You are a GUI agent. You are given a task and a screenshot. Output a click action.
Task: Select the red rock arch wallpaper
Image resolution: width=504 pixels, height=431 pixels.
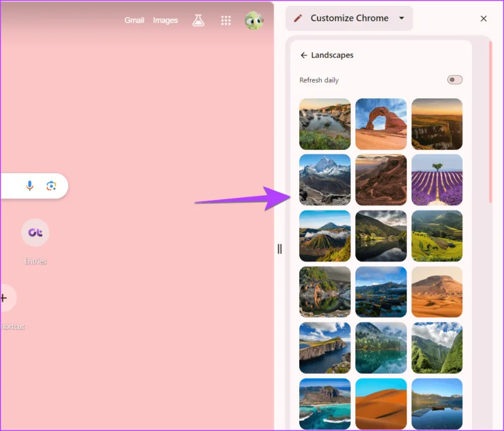pyautogui.click(x=381, y=124)
